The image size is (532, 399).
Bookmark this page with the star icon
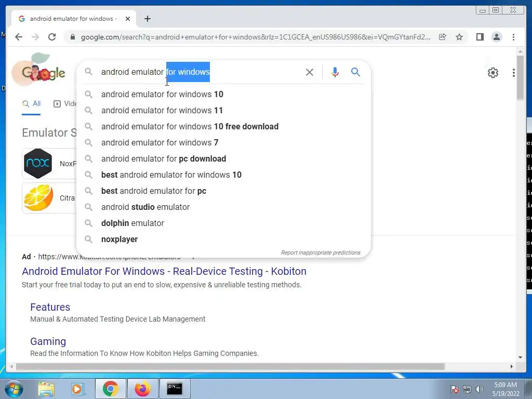459,37
